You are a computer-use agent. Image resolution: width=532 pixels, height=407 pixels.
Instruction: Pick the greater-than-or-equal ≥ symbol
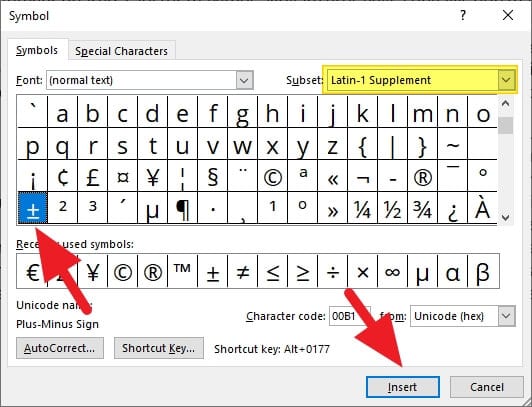[x=302, y=271]
